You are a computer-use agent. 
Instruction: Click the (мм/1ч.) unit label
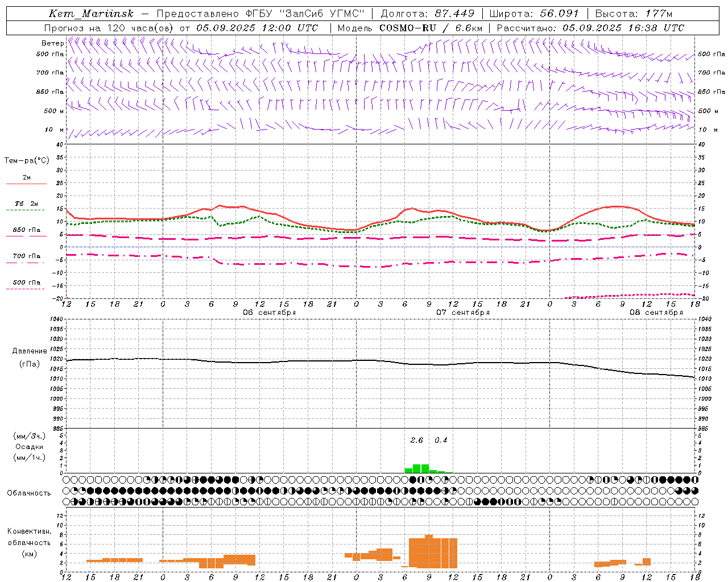pyautogui.click(x=30, y=458)
